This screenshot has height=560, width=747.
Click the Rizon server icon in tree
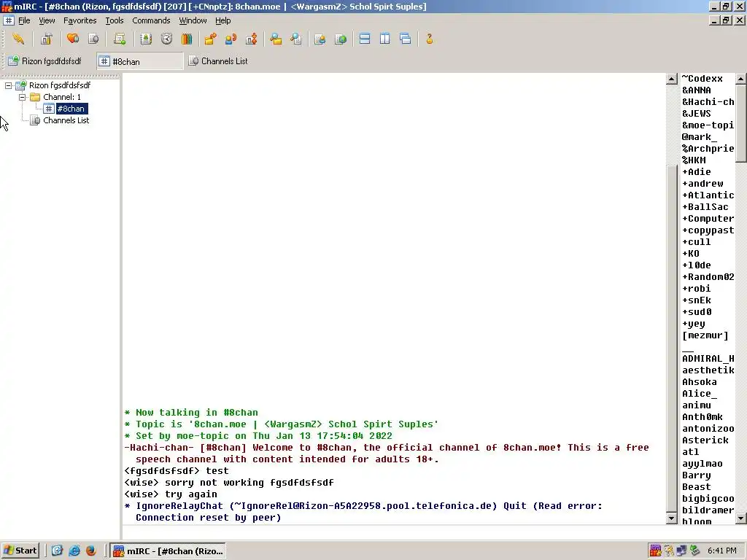[x=20, y=85]
